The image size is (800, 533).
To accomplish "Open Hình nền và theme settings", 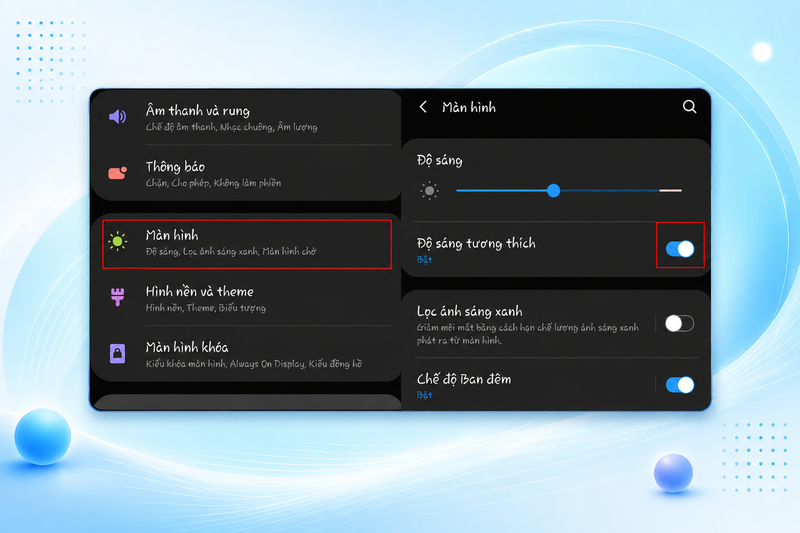I will (246, 298).
